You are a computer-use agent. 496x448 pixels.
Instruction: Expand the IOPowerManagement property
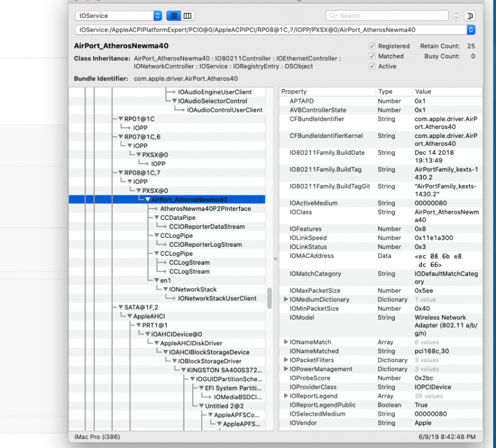[x=286, y=369]
